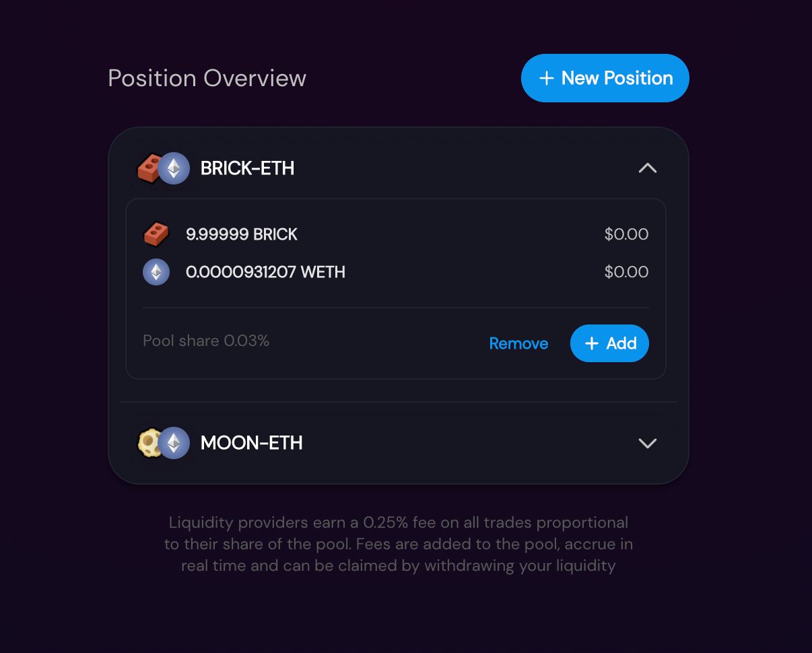Click the brick icon beside 9.99999 BRICK
Image resolution: width=812 pixels, height=653 pixels.
point(156,234)
